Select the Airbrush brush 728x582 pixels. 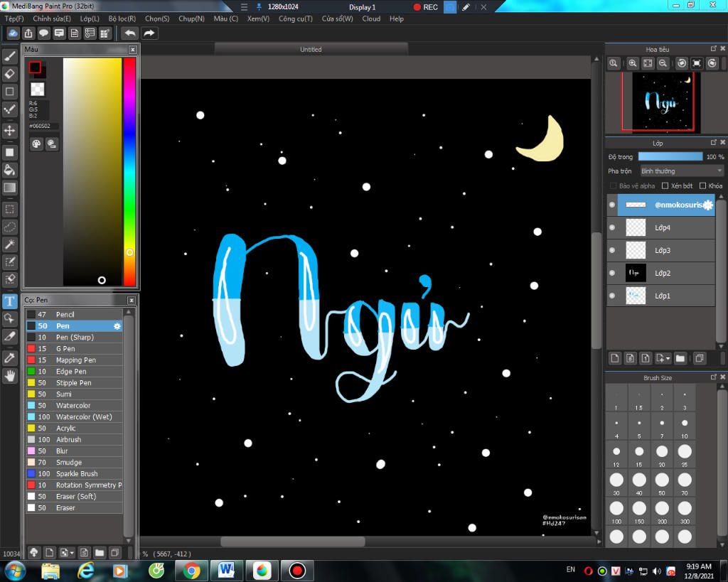(x=74, y=439)
